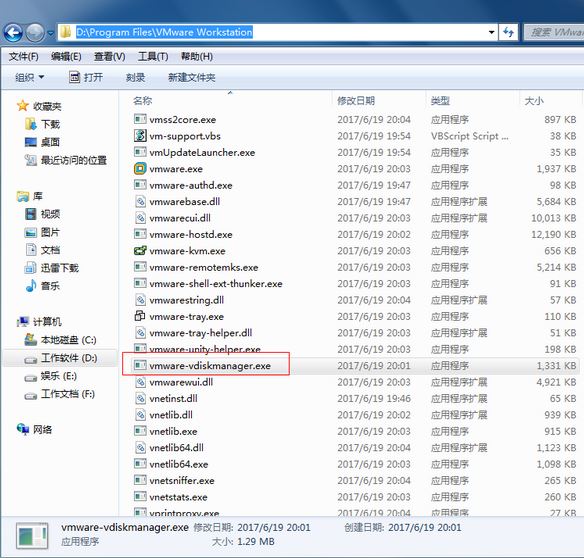Select the vmss2core.exe file icon
Image resolution: width=584 pixels, height=558 pixels.
pos(140,119)
